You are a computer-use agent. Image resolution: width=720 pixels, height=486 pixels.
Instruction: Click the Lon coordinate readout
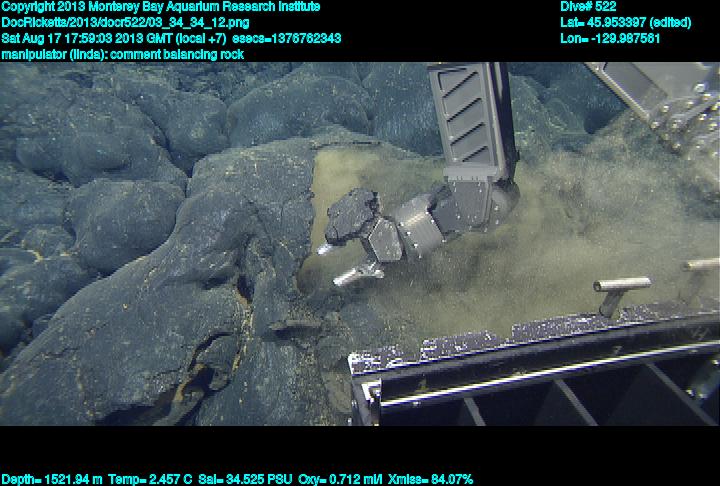[x=610, y=38]
